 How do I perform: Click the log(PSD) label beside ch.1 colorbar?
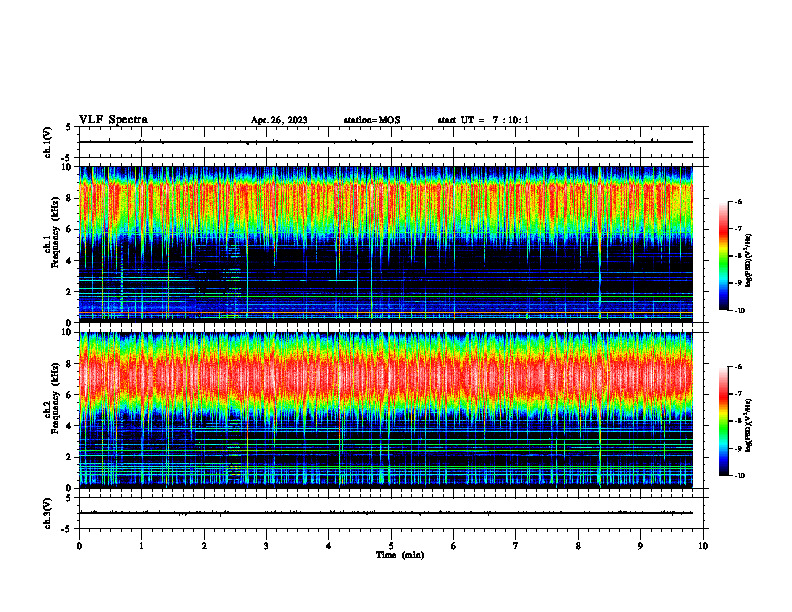[x=748, y=260]
